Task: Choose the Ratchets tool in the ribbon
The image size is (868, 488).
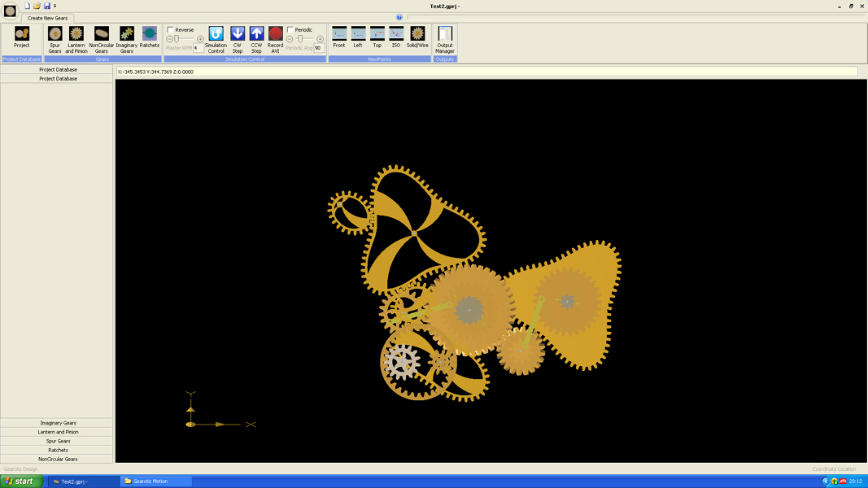Action: tap(150, 37)
